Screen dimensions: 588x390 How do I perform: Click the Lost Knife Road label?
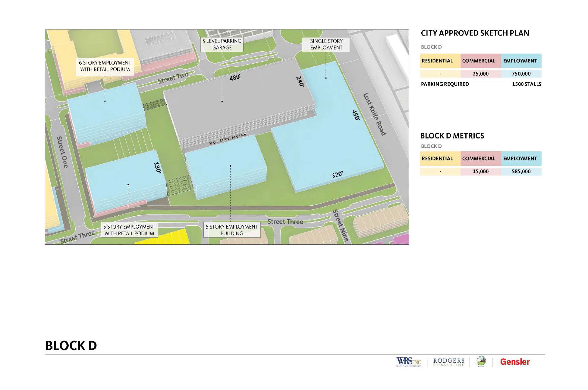pyautogui.click(x=375, y=114)
